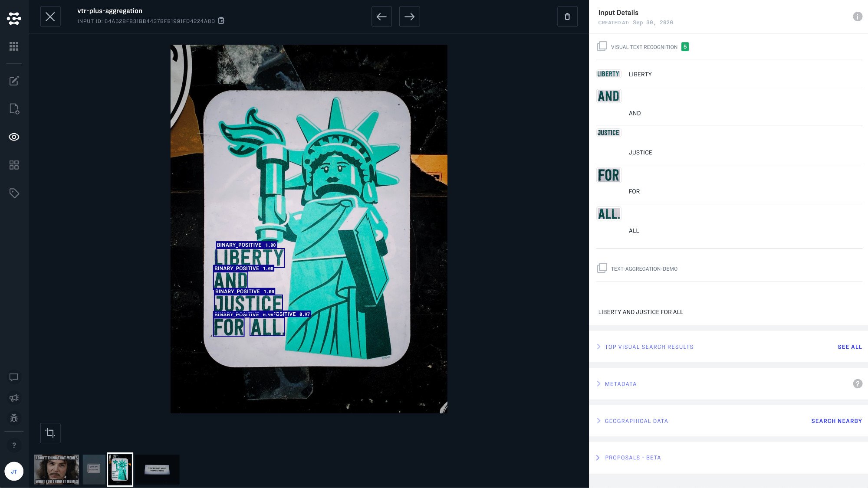Expand Proposals - Beta section
Image resolution: width=868 pixels, height=488 pixels.
coord(632,458)
